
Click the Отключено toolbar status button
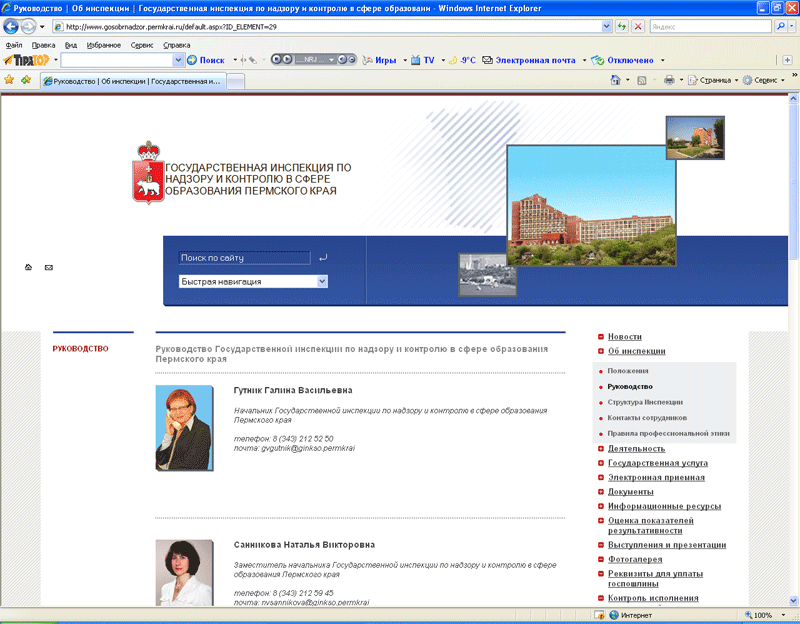pyautogui.click(x=622, y=60)
